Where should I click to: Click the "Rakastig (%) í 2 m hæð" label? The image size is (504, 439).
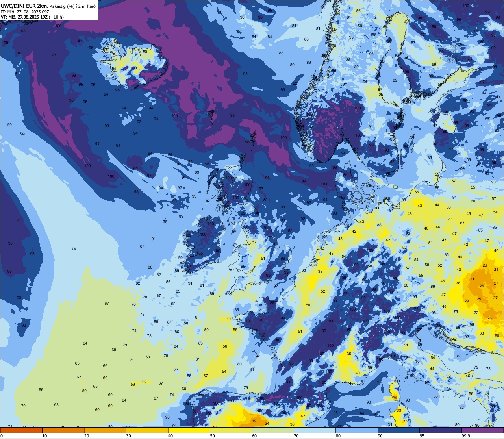72,6
